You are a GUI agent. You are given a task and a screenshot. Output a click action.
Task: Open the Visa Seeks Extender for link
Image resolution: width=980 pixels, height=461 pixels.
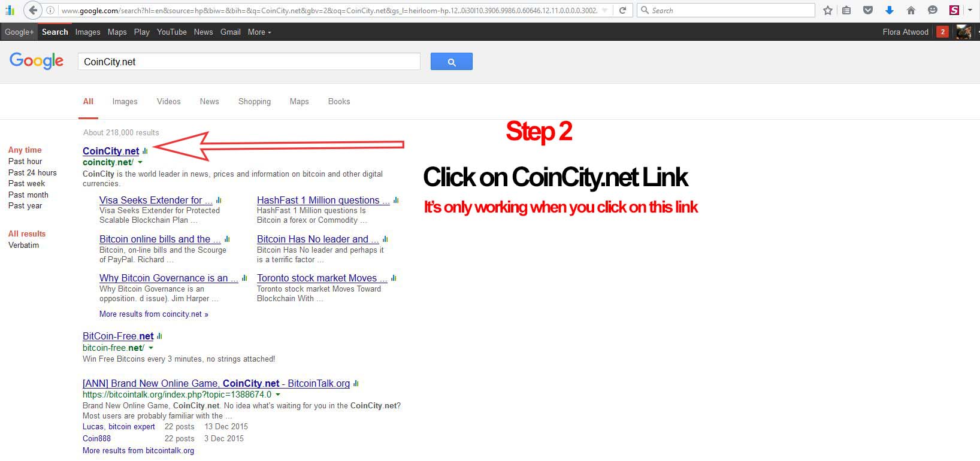156,200
